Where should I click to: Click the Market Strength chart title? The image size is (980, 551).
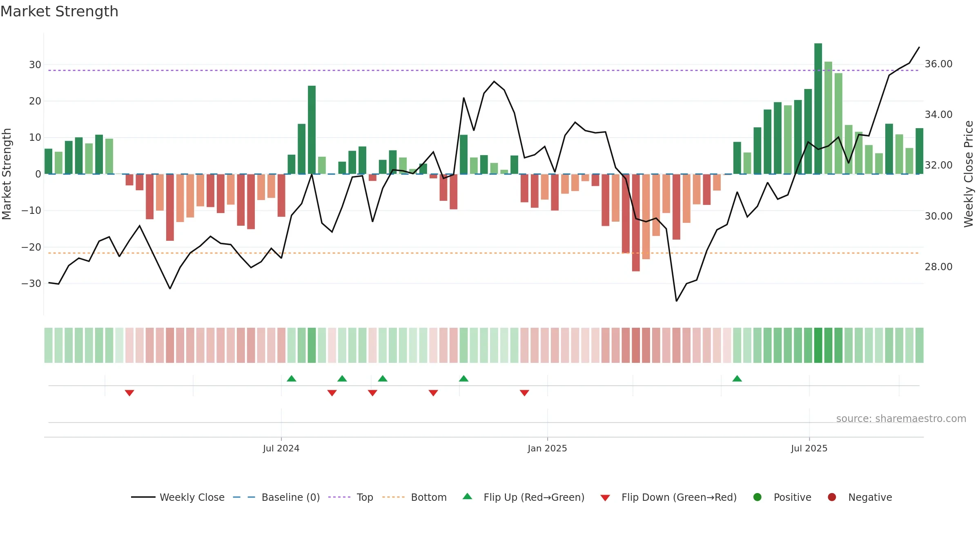click(x=59, y=11)
